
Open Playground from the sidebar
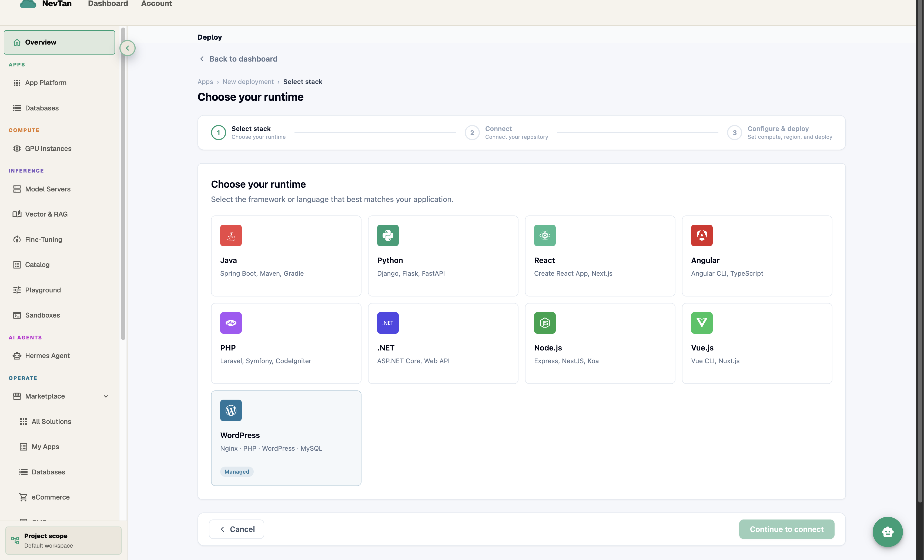click(x=59, y=290)
